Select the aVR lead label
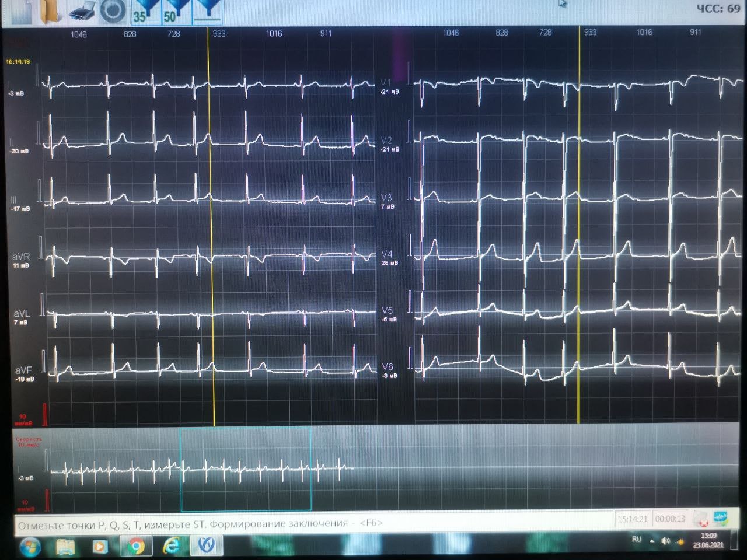Screen dimensions: 747x560 point(21,257)
